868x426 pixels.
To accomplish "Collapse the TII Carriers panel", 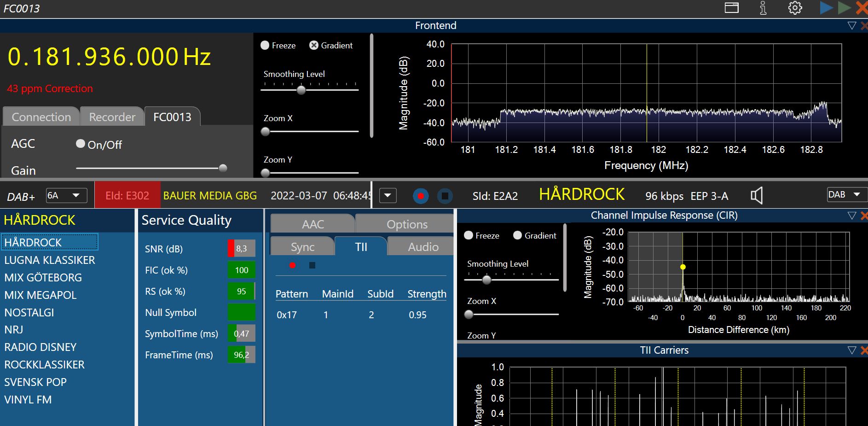I will [x=851, y=350].
